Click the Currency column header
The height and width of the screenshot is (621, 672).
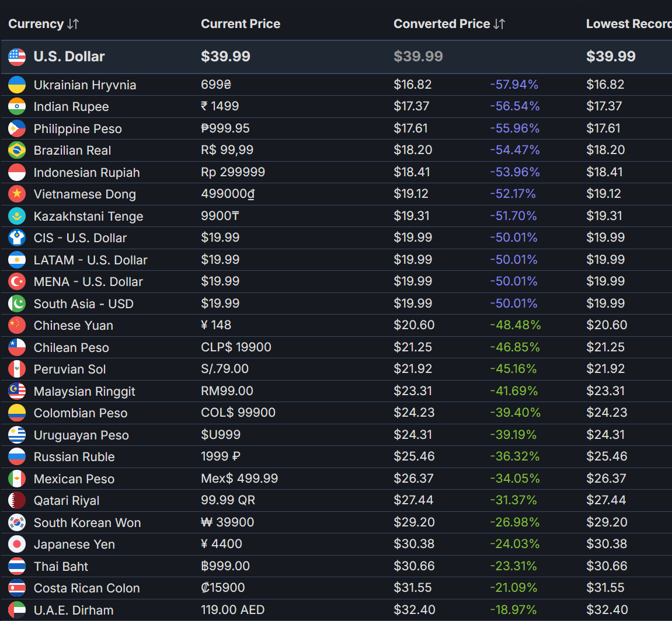36,24
